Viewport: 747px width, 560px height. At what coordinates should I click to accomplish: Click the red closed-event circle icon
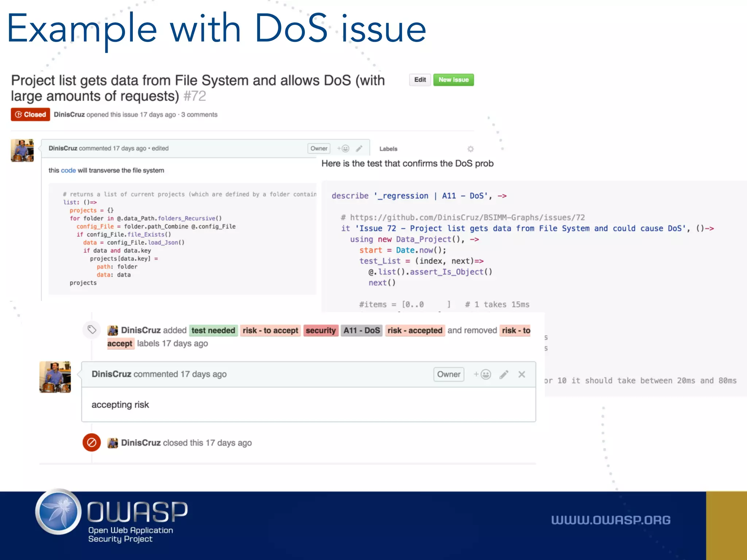click(x=92, y=443)
